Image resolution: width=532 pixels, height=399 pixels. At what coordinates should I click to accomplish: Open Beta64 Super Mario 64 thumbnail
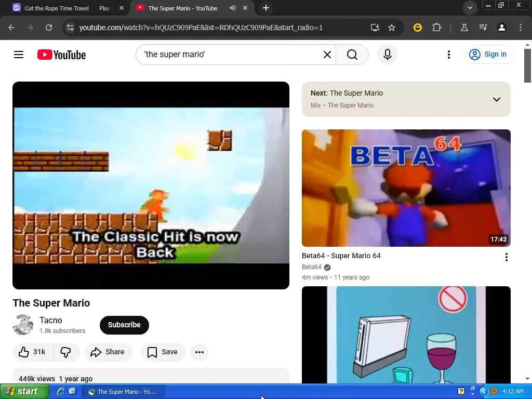click(406, 188)
